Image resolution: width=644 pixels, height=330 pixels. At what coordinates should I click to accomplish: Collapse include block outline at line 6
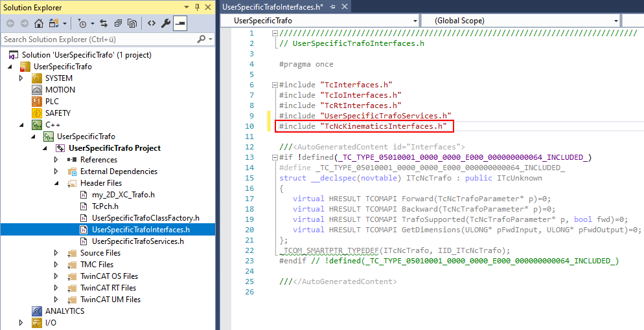pos(275,85)
